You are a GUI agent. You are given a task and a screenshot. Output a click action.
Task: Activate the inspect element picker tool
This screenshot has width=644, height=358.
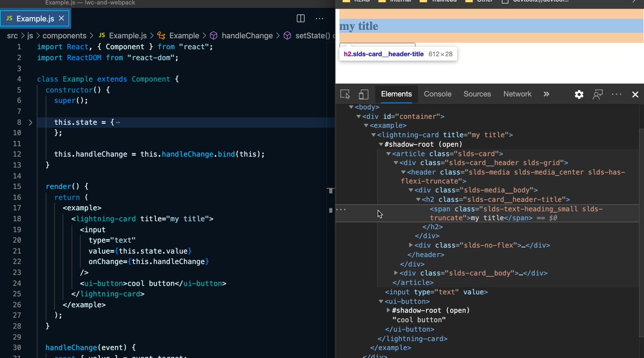click(x=344, y=94)
